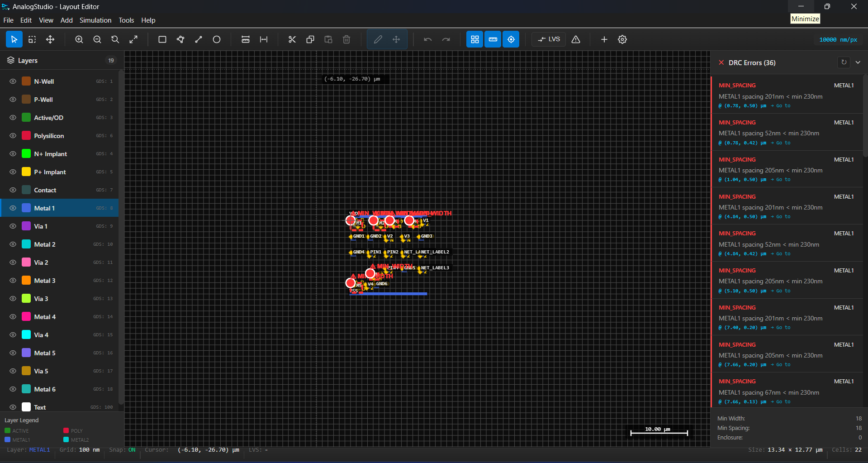The width and height of the screenshot is (868, 463).
Task: Open the Edit menu
Action: [x=26, y=20]
